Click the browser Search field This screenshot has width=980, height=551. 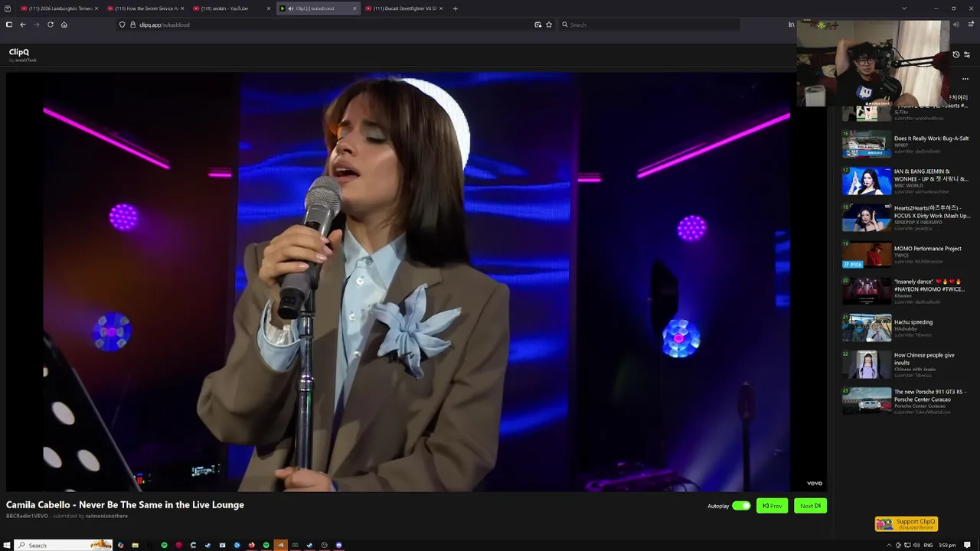pyautogui.click(x=649, y=24)
